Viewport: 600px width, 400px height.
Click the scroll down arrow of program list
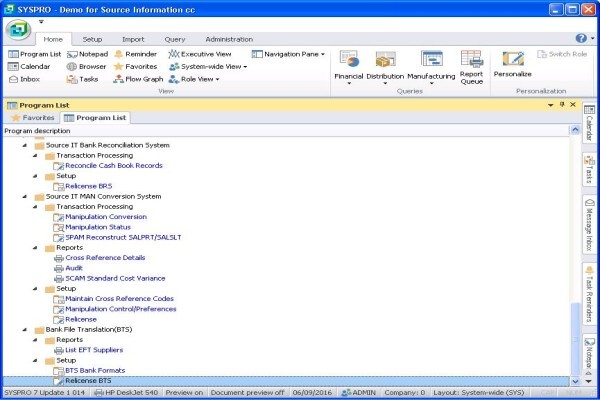[575, 381]
